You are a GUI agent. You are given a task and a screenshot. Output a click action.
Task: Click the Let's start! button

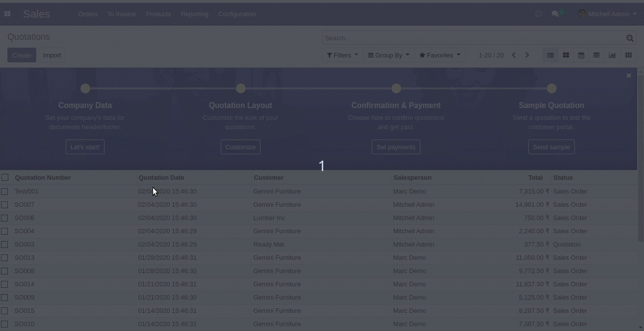(85, 147)
